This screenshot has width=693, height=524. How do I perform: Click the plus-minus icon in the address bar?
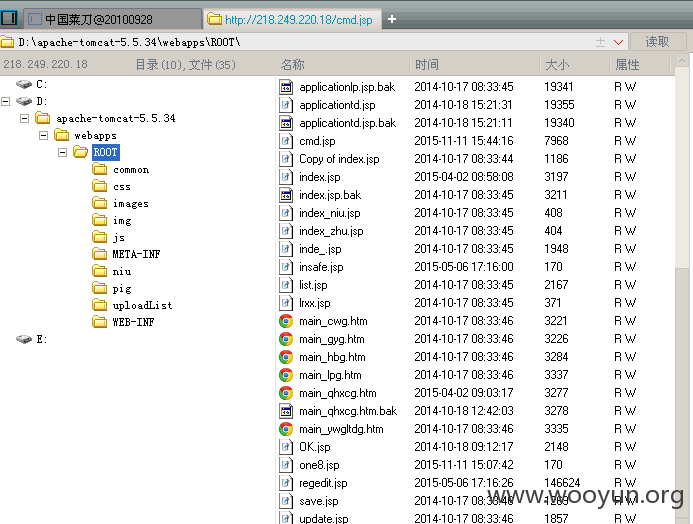point(600,42)
